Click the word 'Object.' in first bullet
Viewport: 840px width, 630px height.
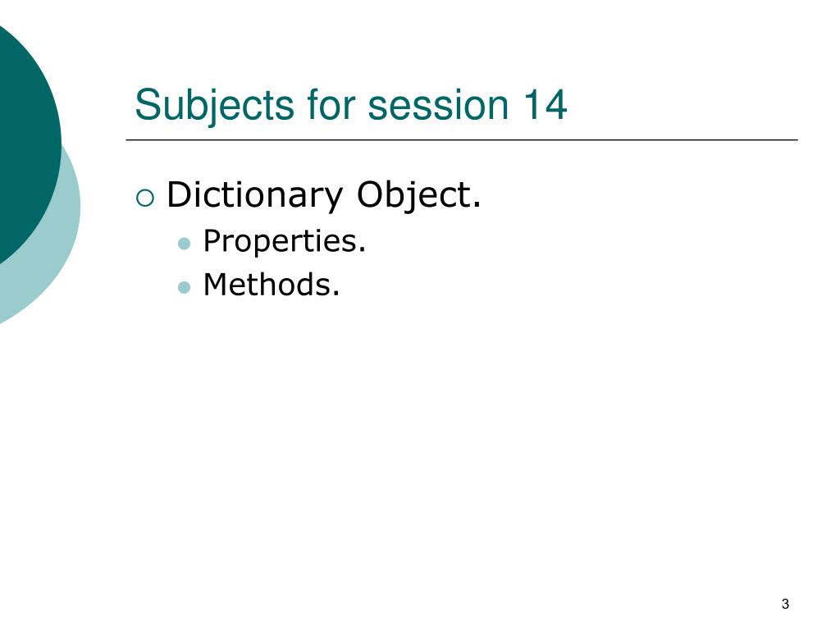(x=419, y=195)
